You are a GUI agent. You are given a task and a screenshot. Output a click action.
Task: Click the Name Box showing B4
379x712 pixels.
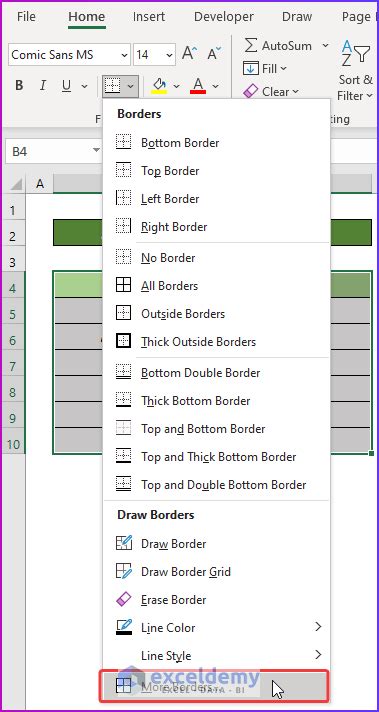[x=48, y=151]
